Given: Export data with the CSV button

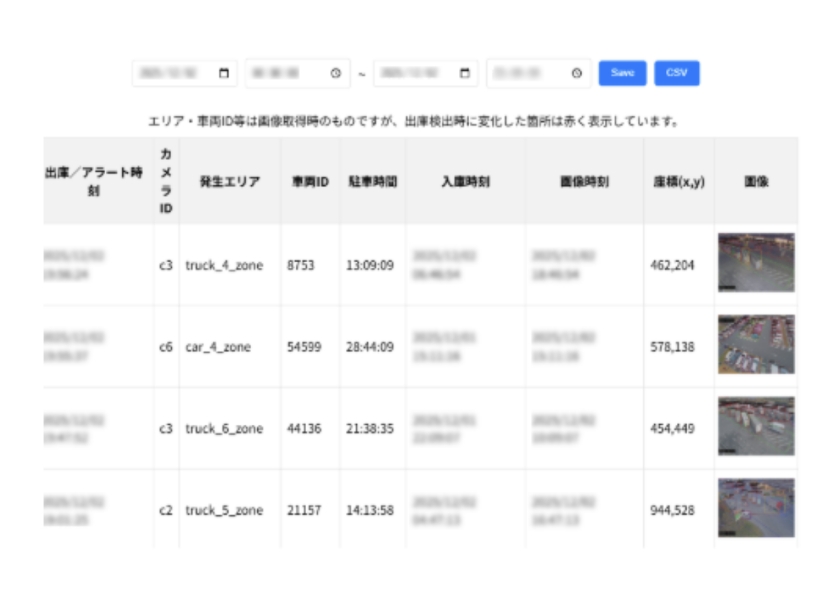Looking at the screenshot, I should click(x=677, y=73).
